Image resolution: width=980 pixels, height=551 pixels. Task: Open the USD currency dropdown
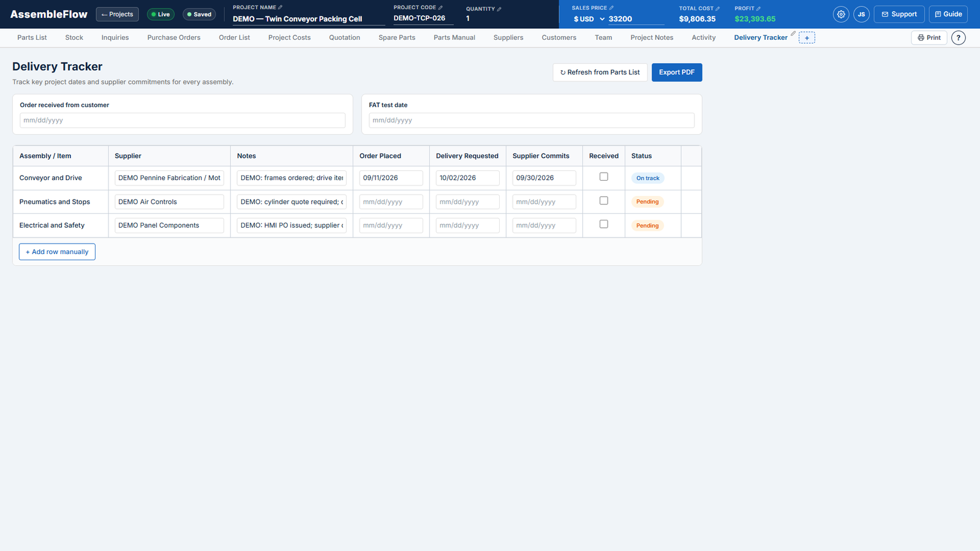[x=589, y=19]
